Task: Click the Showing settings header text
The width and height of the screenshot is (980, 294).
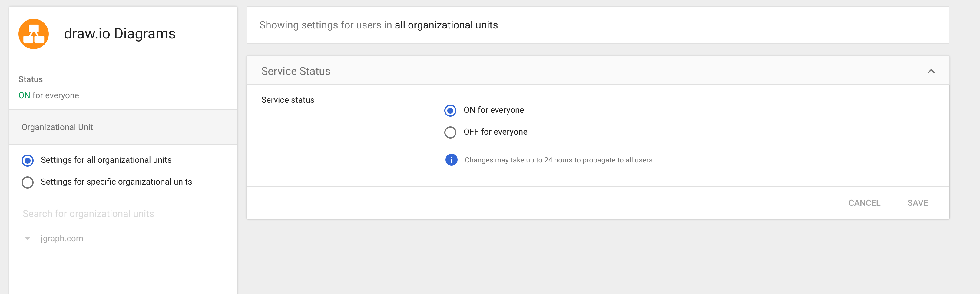Action: tap(379, 25)
